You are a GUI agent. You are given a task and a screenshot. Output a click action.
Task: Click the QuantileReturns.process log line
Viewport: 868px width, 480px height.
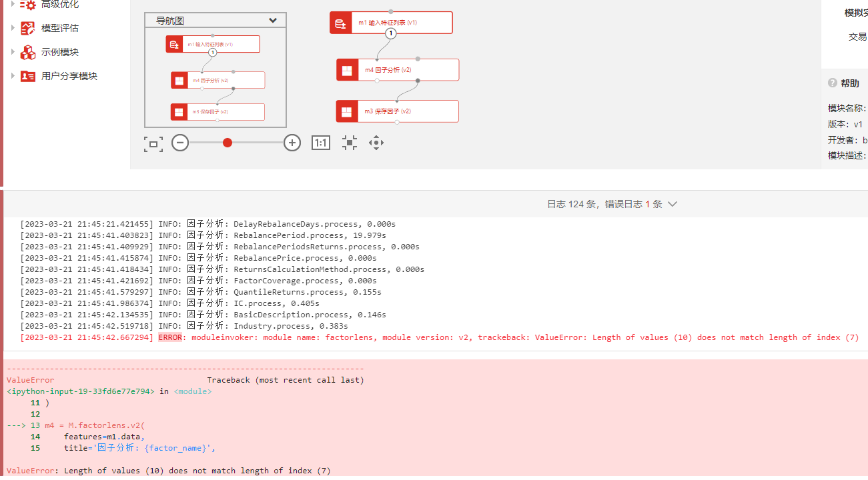click(x=201, y=292)
